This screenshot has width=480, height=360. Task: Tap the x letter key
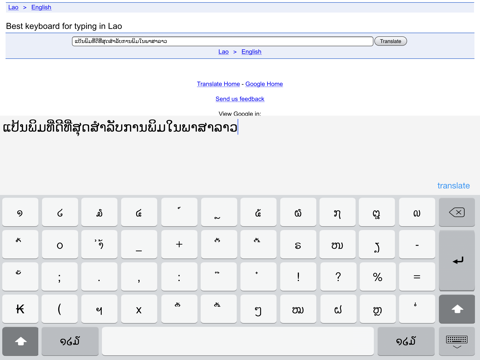[x=139, y=309]
